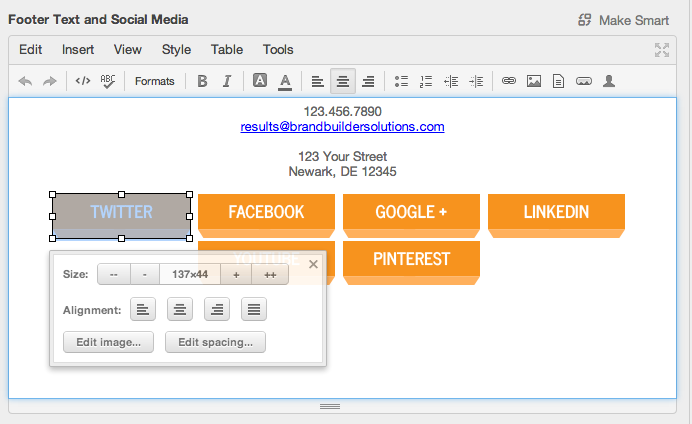Open the source code view icon

(x=83, y=81)
